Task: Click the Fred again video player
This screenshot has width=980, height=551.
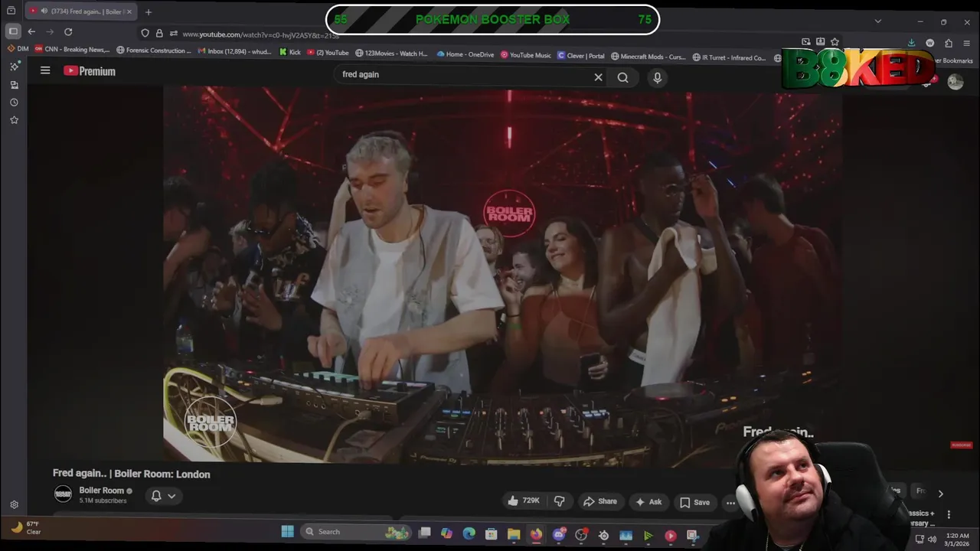Action: pyautogui.click(x=502, y=274)
